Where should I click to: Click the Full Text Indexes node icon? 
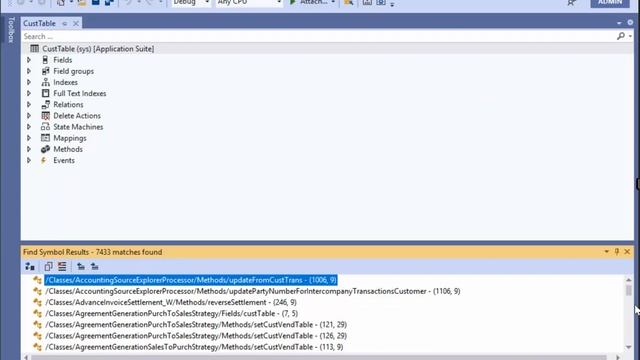45,93
